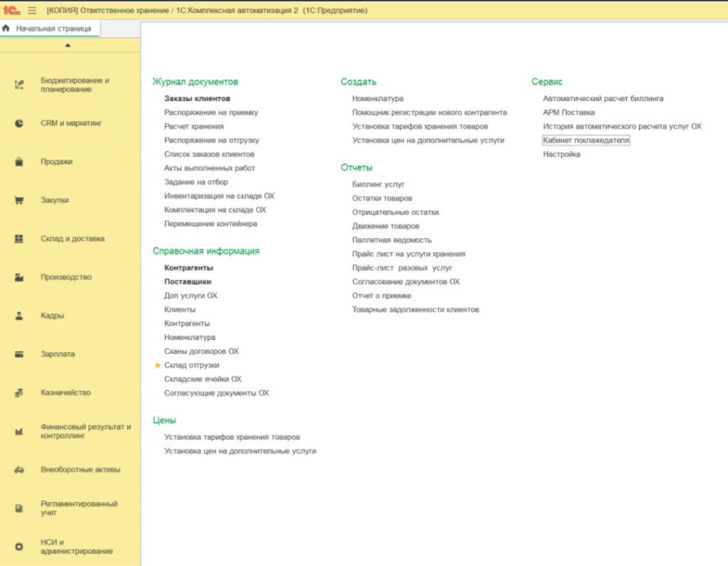Open Доп услуги ОХ
728x566 pixels.
point(191,297)
